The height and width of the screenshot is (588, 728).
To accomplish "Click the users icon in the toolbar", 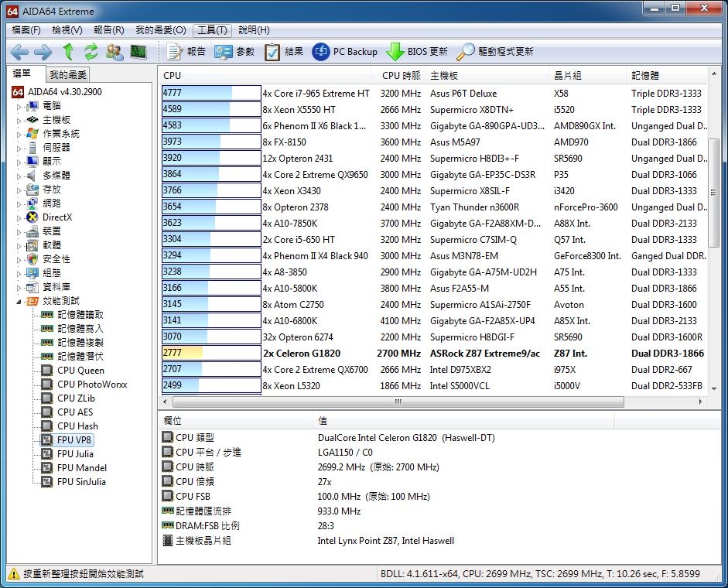I will click(114, 52).
